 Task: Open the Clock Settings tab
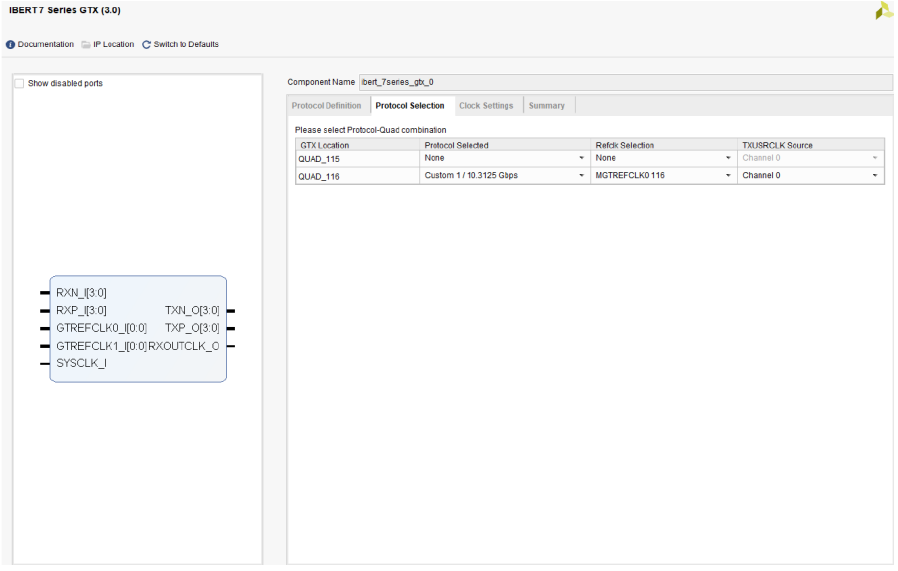(486, 106)
